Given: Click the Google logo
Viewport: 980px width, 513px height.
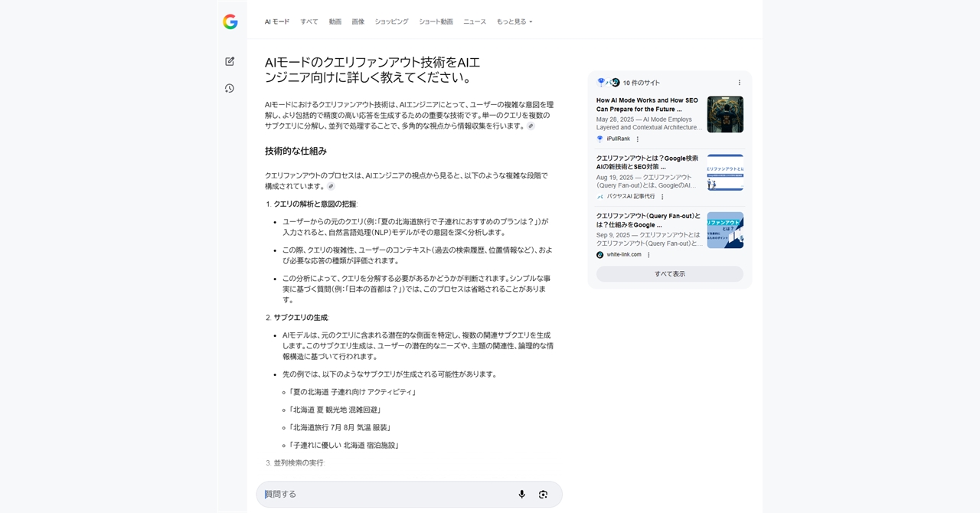Looking at the screenshot, I should (230, 21).
